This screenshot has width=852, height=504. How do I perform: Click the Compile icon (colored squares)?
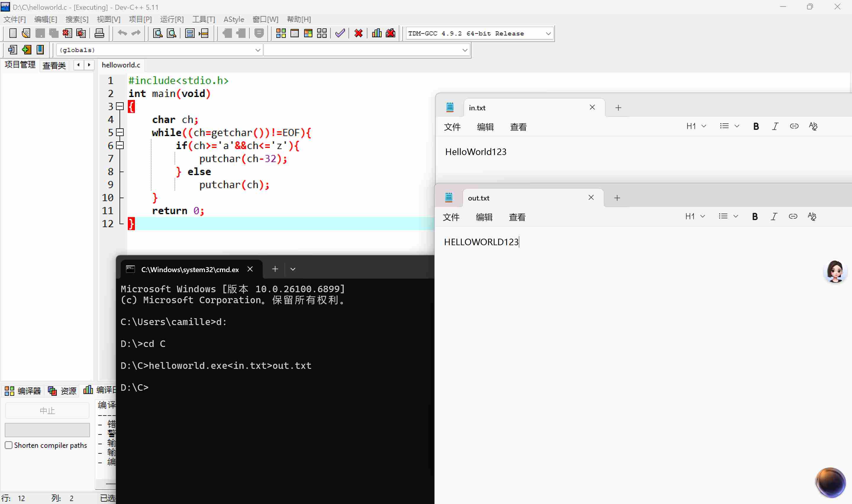pos(281,33)
